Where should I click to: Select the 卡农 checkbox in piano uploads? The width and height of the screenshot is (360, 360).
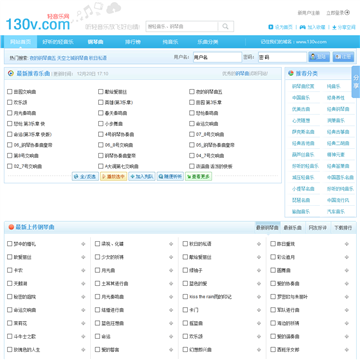9,270
